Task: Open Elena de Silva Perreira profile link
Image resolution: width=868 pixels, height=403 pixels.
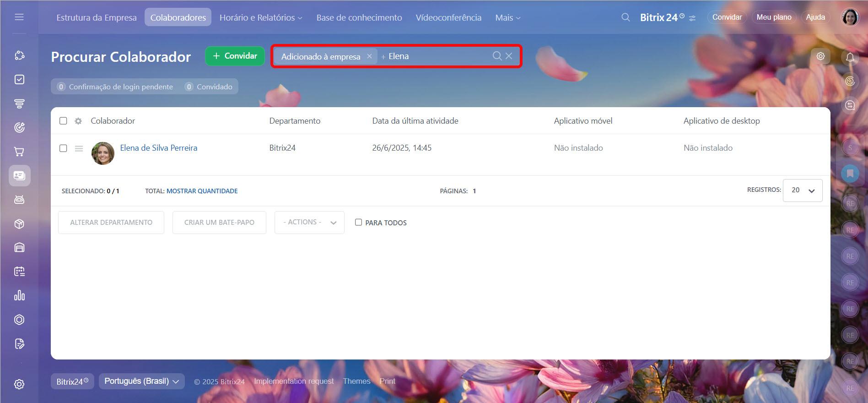Action: pyautogui.click(x=159, y=148)
